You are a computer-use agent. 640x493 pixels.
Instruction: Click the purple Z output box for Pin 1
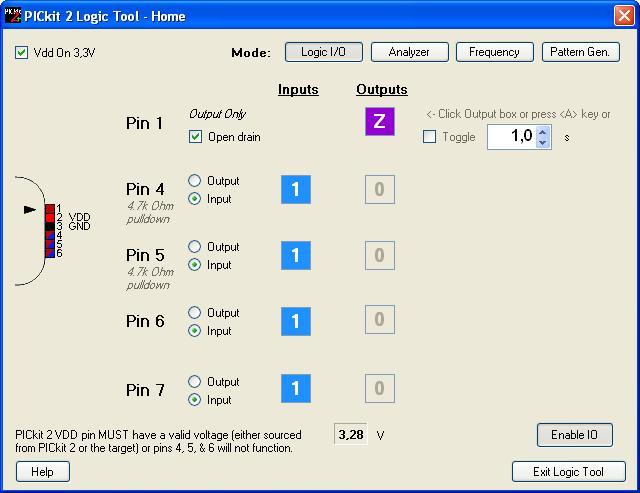click(x=380, y=122)
